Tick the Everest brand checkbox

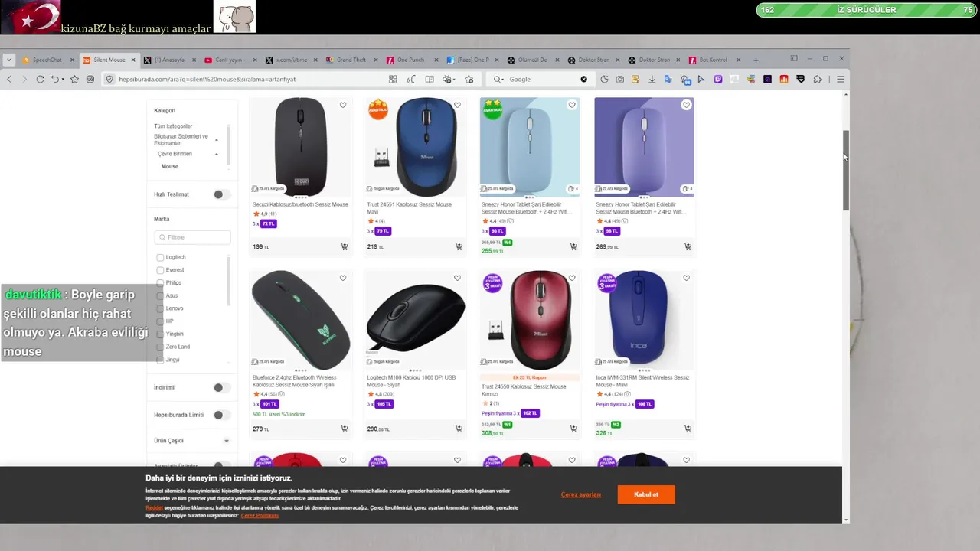click(x=160, y=270)
